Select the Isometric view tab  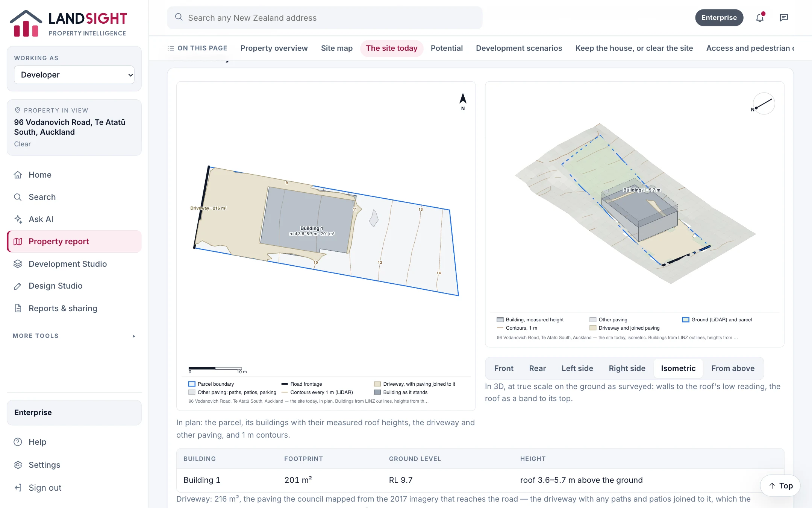[x=678, y=368]
